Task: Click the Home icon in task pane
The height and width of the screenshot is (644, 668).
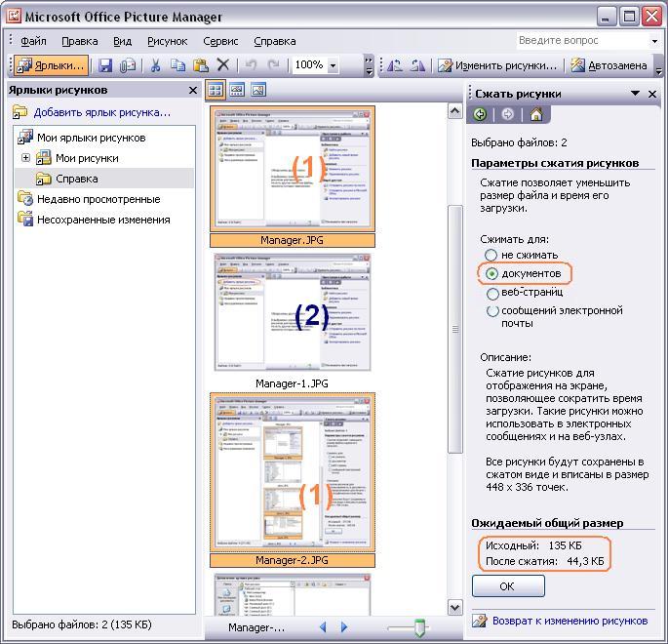Action: click(x=536, y=114)
